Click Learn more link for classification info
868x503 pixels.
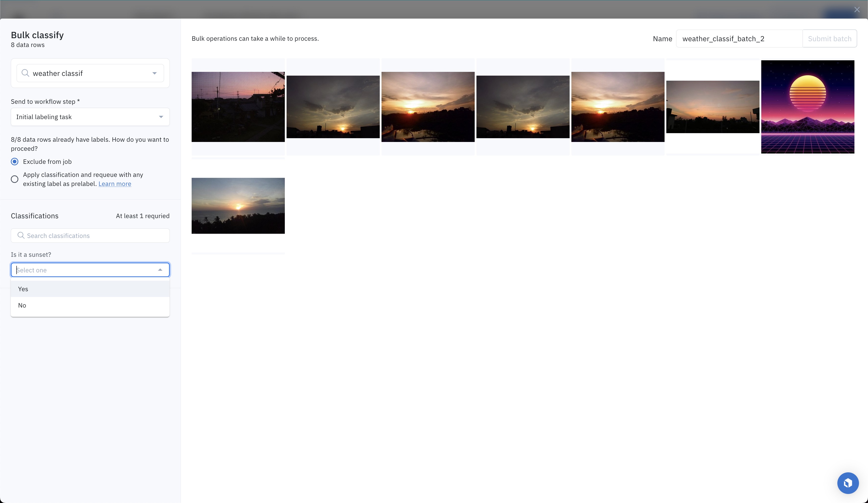tap(114, 183)
